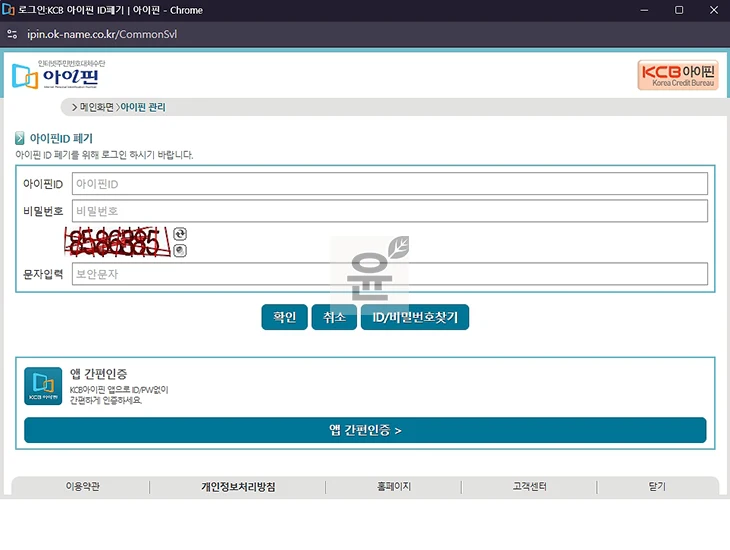Click the KCB 아이핀 app icon

pos(43,386)
